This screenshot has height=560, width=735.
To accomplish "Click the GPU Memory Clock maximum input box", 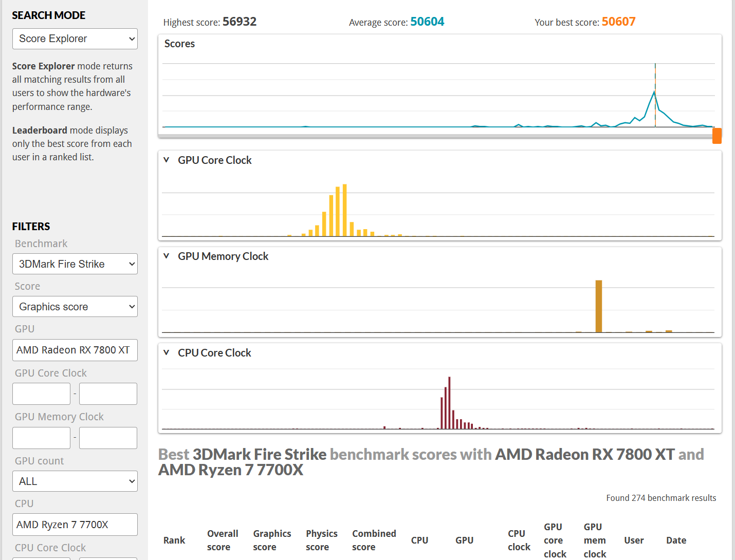I will click(108, 438).
